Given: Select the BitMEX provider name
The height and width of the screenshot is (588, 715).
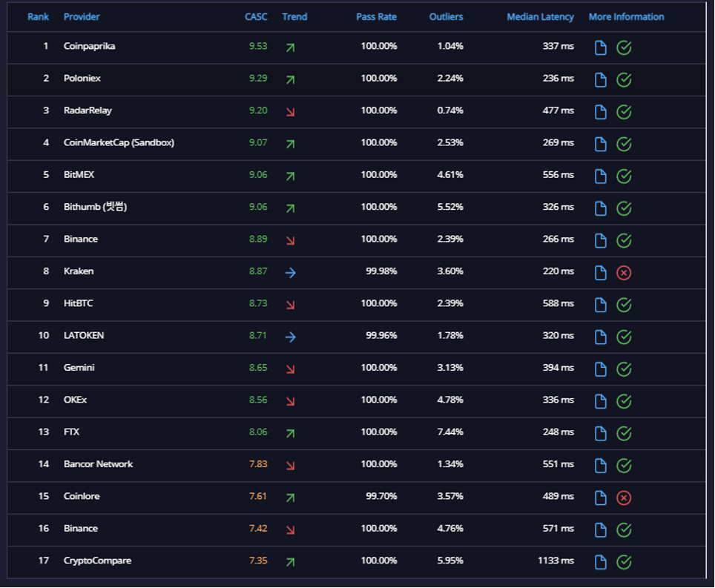Looking at the screenshot, I should coord(79,174).
